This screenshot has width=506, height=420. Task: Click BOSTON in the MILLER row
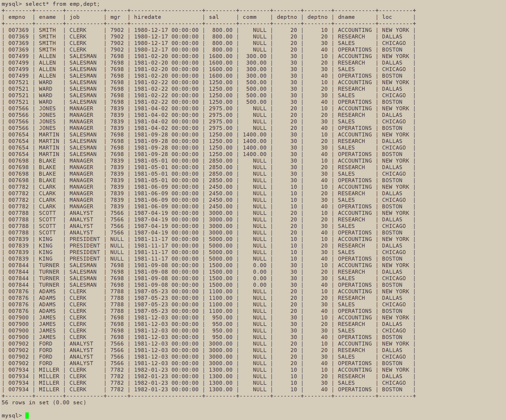(392, 389)
